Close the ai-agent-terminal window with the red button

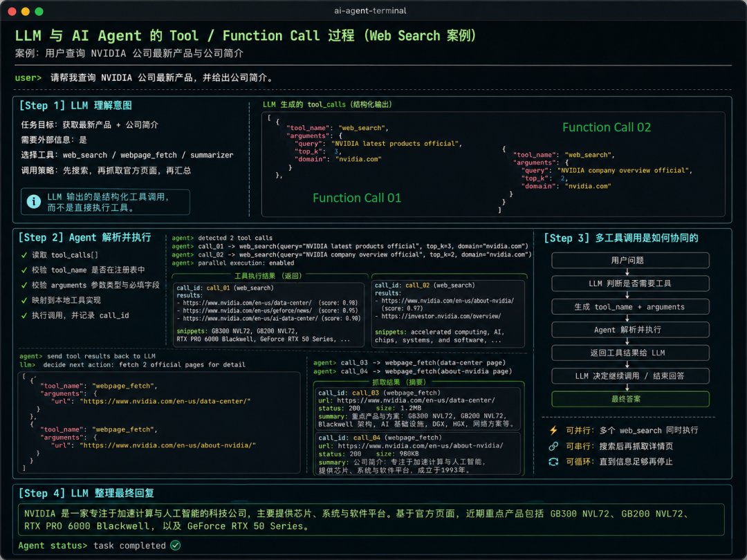(12, 11)
